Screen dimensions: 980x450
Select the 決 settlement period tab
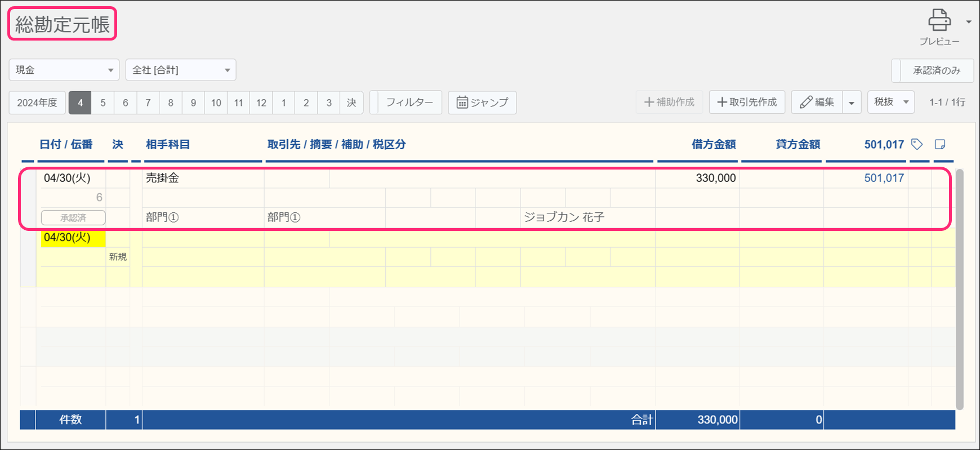pos(351,103)
